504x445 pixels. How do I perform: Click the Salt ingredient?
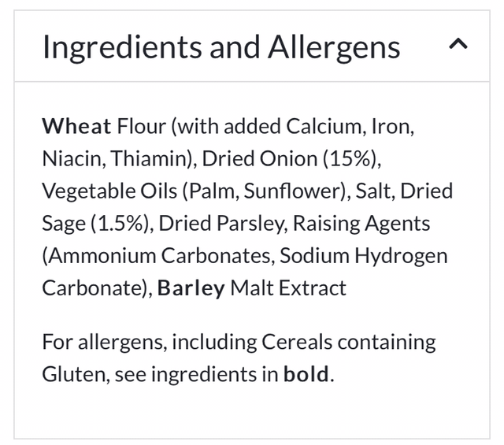[x=372, y=191]
